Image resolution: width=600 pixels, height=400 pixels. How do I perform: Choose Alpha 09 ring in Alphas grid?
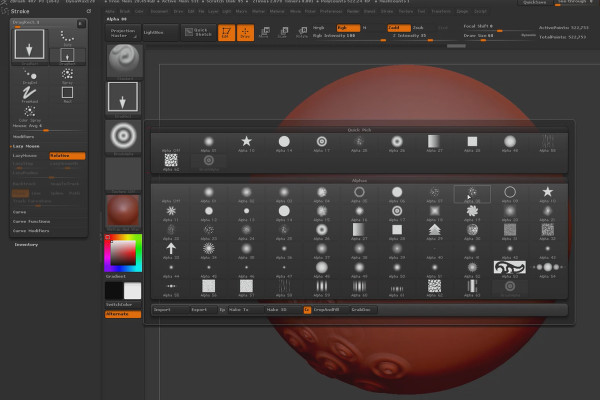pyautogui.click(x=510, y=194)
